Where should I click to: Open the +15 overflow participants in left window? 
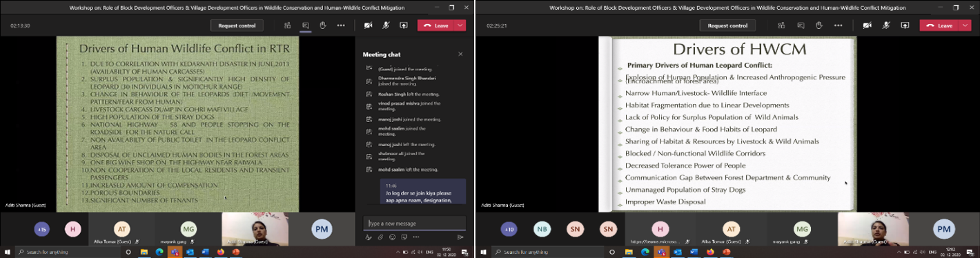click(42, 229)
